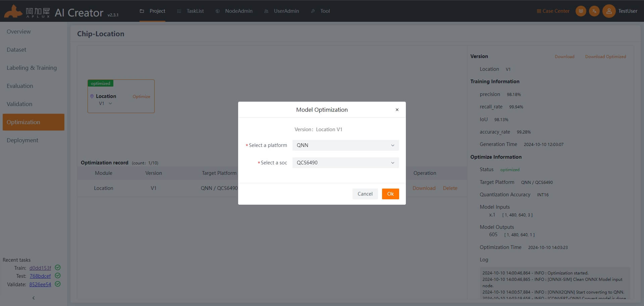Click the Train task success check icon
The height and width of the screenshot is (306, 644).
(x=58, y=267)
